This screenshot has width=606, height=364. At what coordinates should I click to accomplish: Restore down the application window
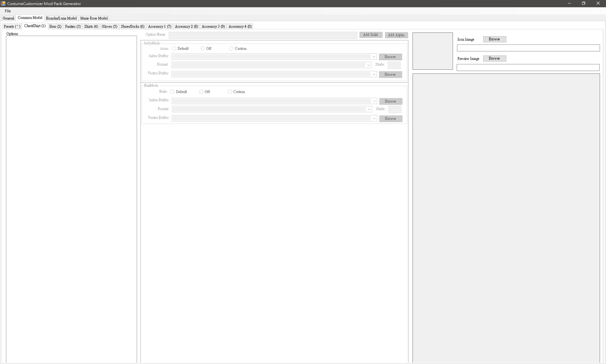click(x=584, y=3)
